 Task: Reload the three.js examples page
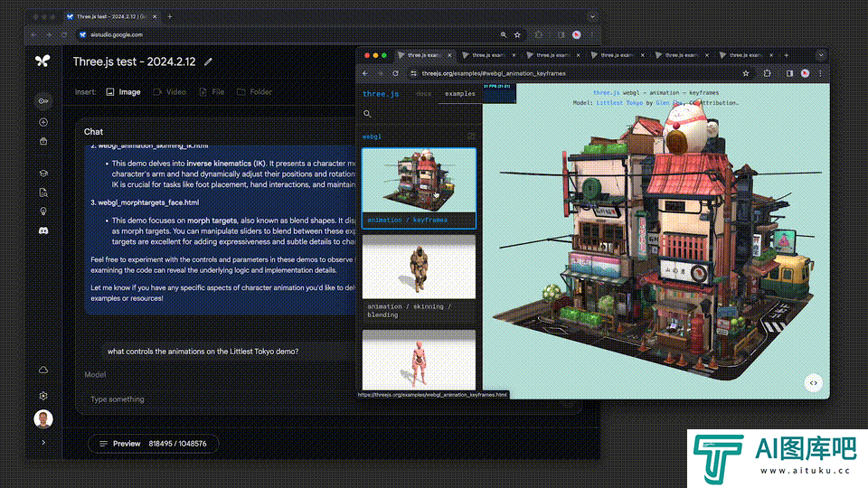[395, 73]
